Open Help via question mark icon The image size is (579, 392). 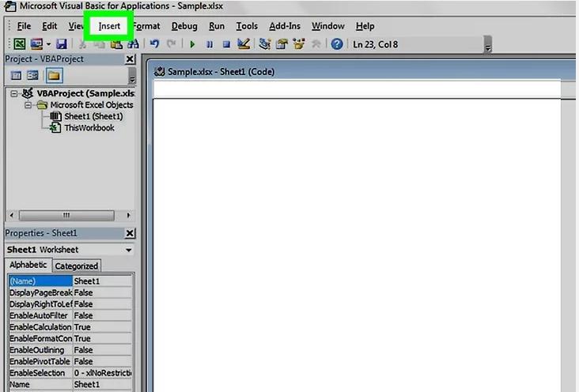tap(337, 44)
